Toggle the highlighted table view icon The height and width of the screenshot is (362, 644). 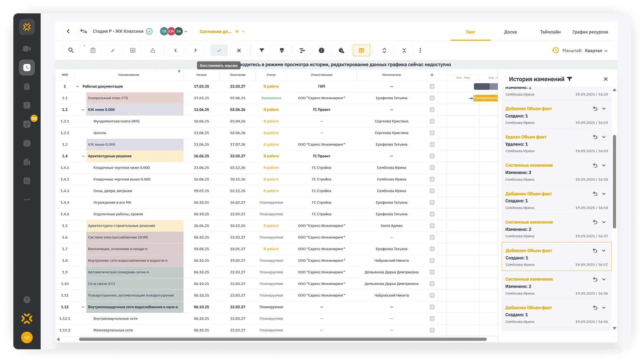[361, 50]
